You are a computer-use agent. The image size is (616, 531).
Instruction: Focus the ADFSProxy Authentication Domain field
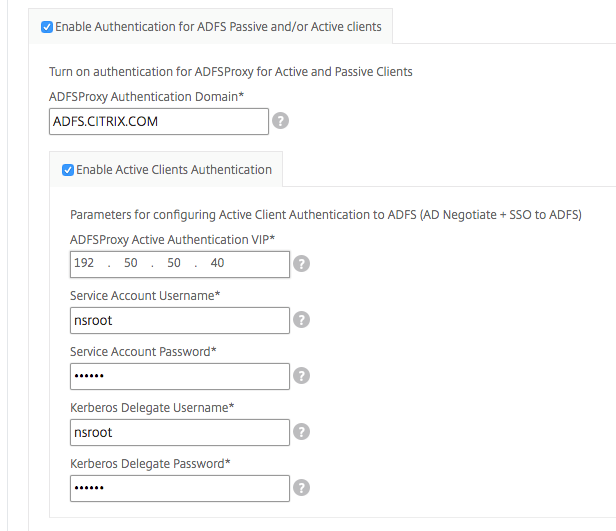159,121
